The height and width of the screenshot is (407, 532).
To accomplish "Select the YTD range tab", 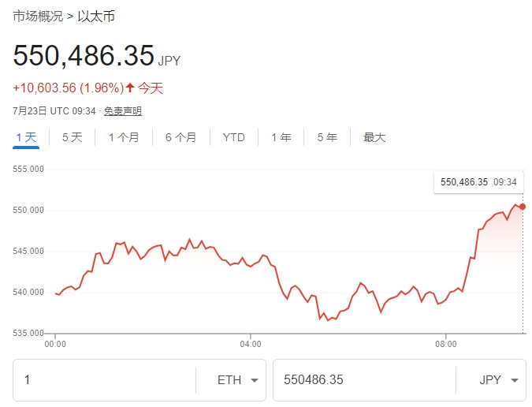I will coord(234,137).
